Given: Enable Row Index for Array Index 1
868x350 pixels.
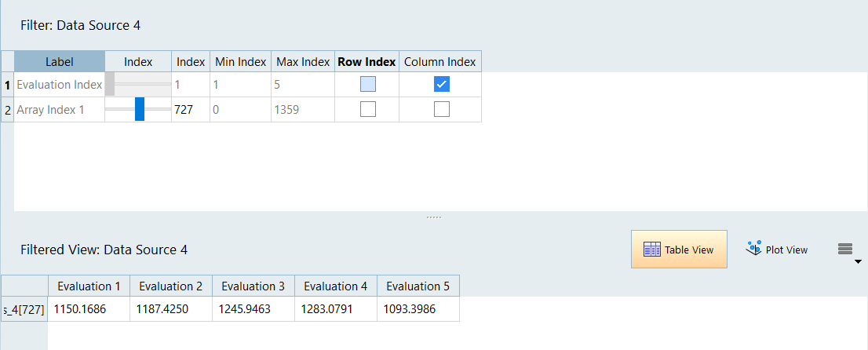Looking at the screenshot, I should pos(367,110).
